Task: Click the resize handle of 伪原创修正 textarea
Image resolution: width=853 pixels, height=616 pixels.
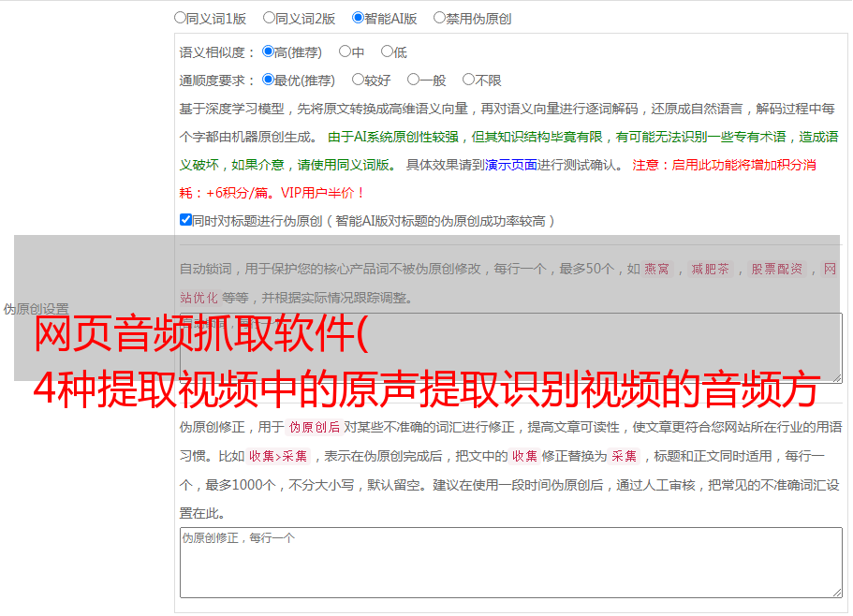Action: pyautogui.click(x=837, y=594)
